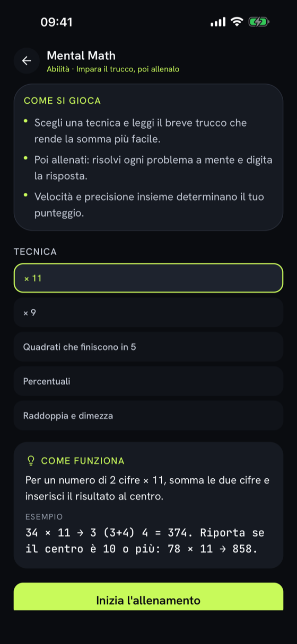Viewport: 297px width, 644px height.
Task: Choose the Percentuali technique
Action: [x=148, y=381]
